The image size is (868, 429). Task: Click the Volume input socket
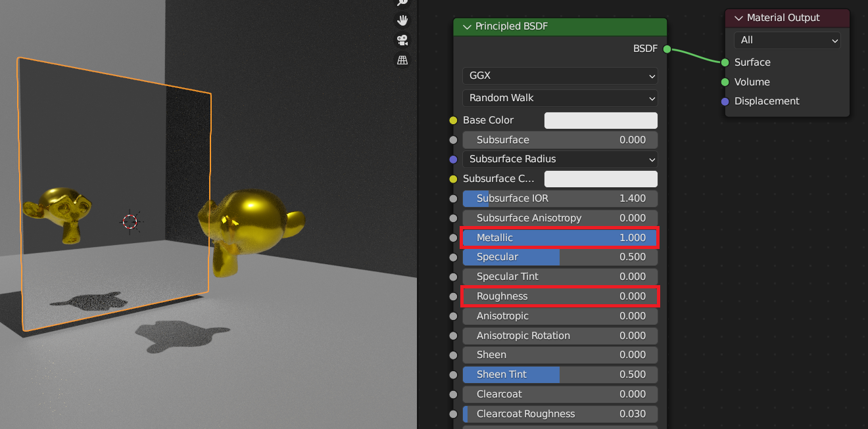click(725, 82)
